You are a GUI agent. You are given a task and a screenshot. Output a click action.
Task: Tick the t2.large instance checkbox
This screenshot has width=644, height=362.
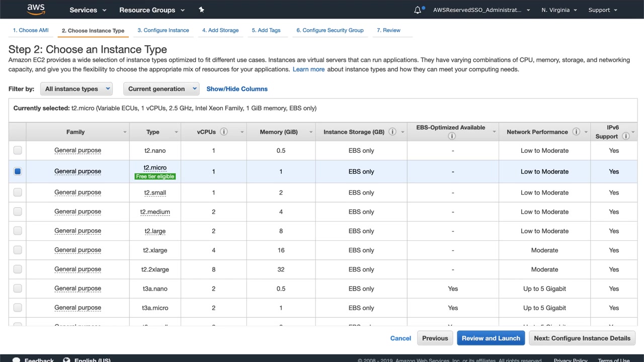pyautogui.click(x=18, y=231)
